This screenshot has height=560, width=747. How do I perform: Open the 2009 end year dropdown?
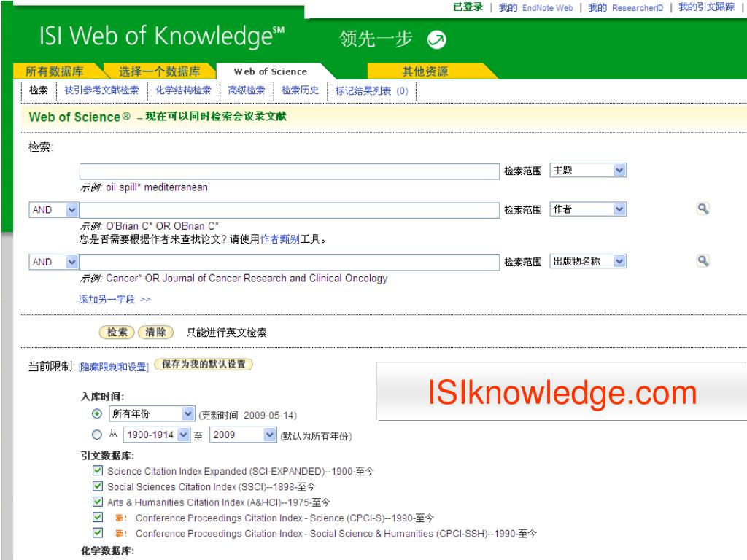pyautogui.click(x=243, y=435)
